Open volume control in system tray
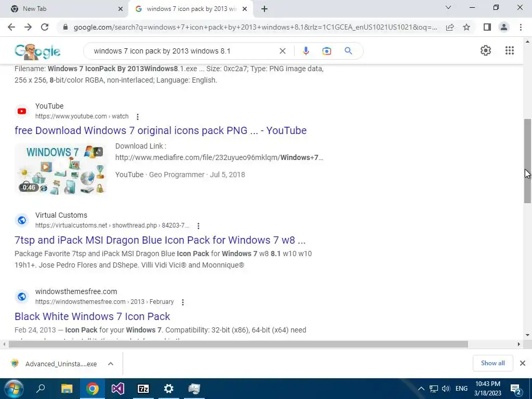Image resolution: width=532 pixels, height=399 pixels. (446, 389)
